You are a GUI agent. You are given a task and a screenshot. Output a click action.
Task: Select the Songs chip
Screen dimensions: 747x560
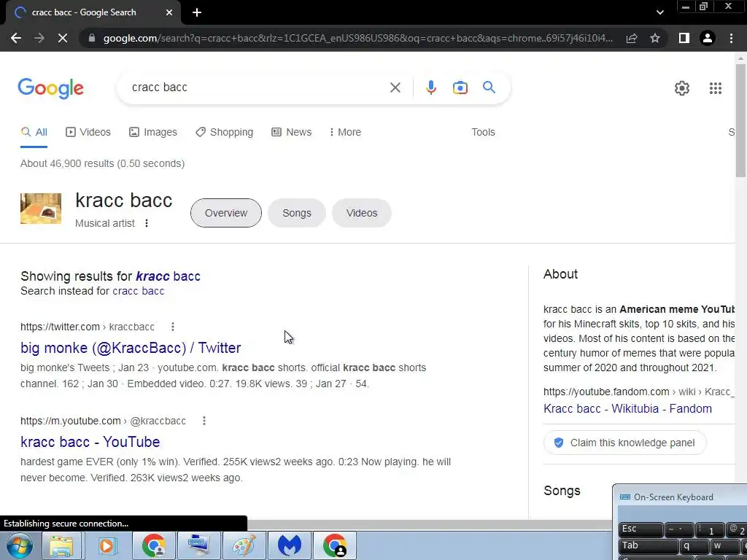pos(297,213)
